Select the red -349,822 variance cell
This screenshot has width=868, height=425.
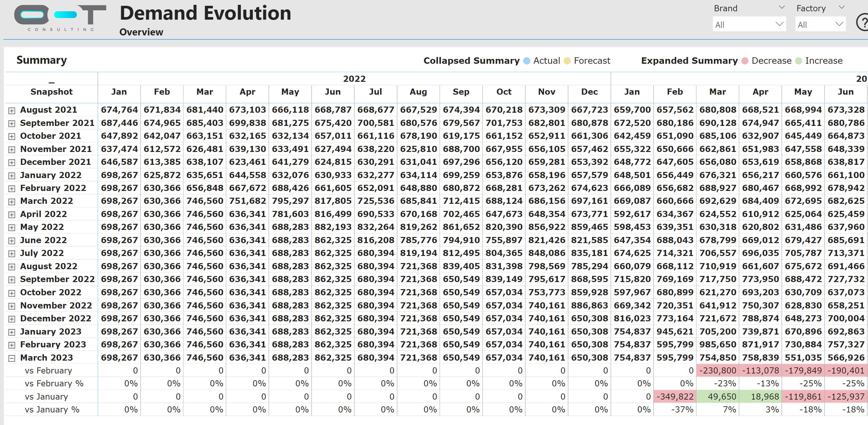tap(675, 396)
